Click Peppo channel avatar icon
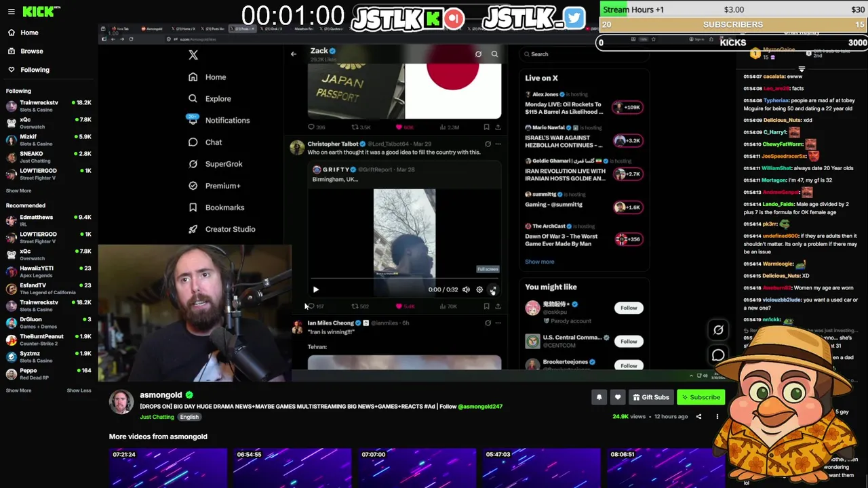 click(12, 374)
